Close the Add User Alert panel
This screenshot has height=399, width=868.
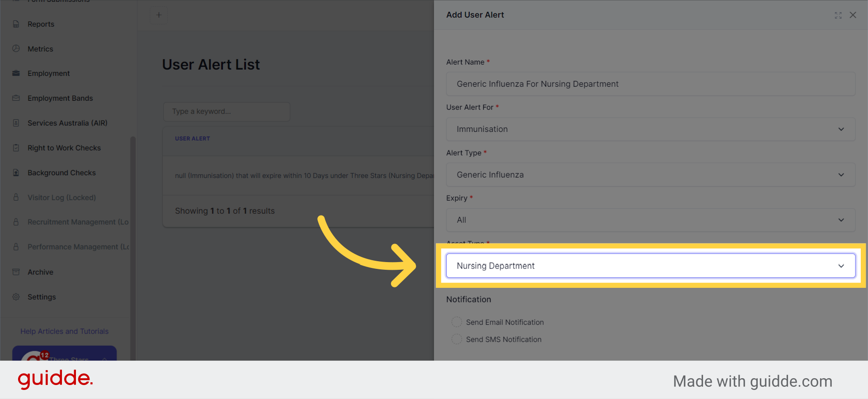[x=853, y=15]
